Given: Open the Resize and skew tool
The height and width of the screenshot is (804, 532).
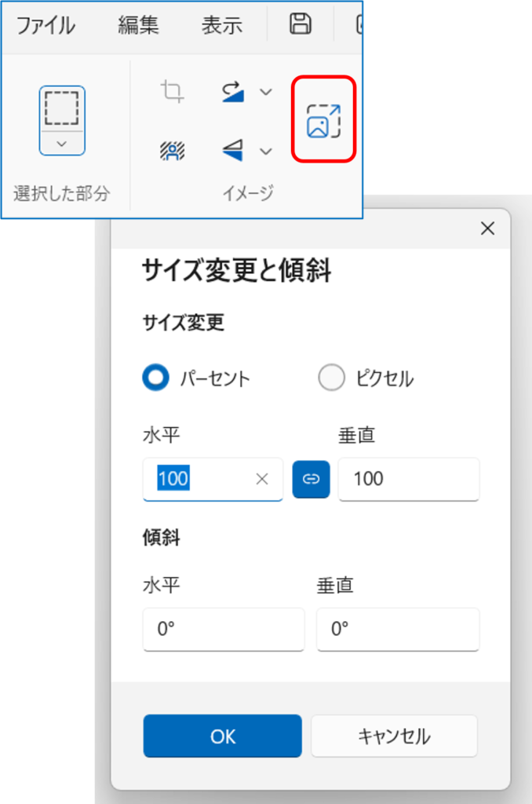Looking at the screenshot, I should pyautogui.click(x=324, y=120).
